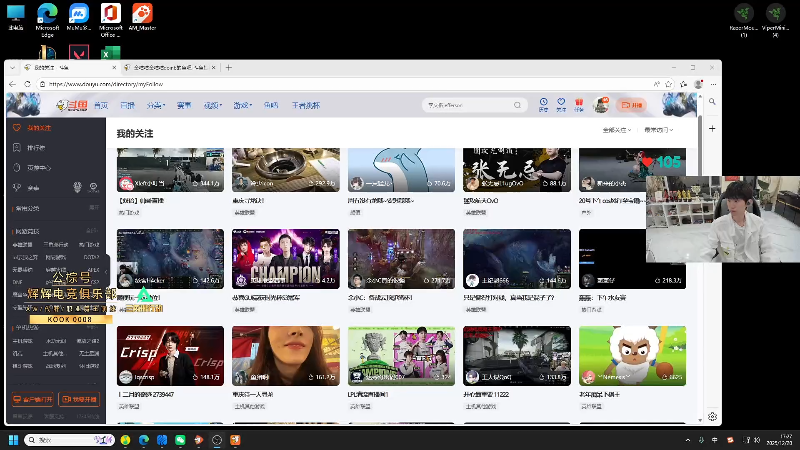Click the user avatar in Douyu header

tap(601, 104)
